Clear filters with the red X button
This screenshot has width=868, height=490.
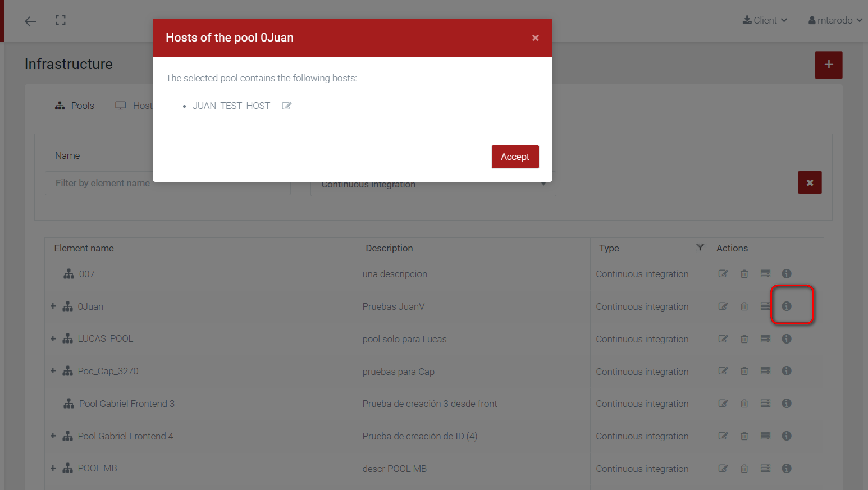pos(809,182)
